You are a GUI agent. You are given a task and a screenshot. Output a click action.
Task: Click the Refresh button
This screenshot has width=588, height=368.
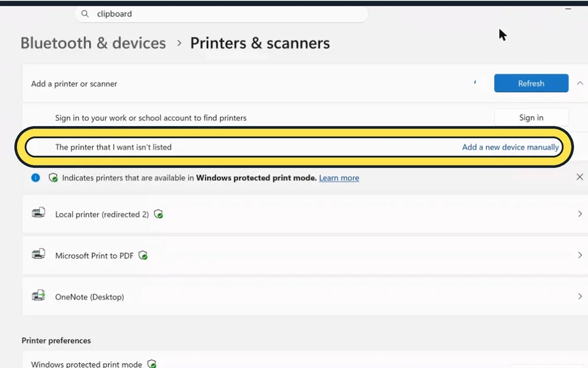click(x=531, y=84)
